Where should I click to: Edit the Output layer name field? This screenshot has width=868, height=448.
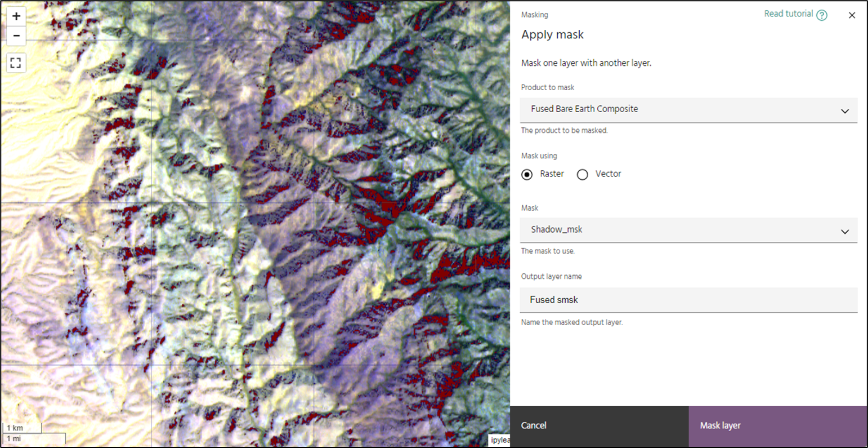tap(688, 300)
